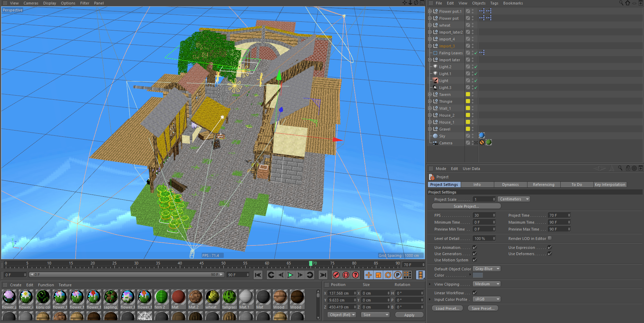Expand the Flower pot.1 object
Screen dimensions: 644x323
coord(430,11)
